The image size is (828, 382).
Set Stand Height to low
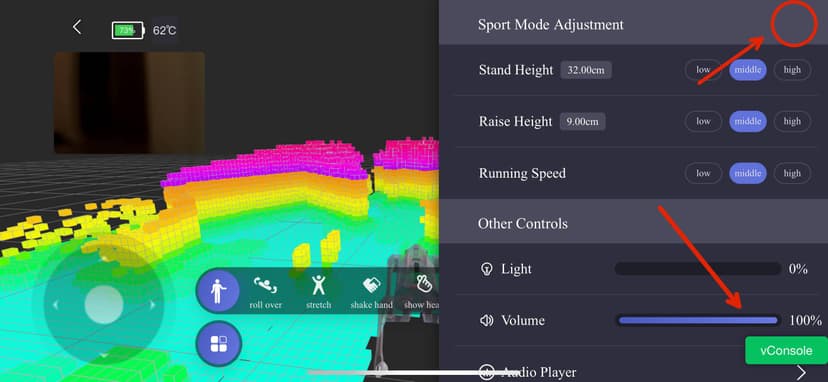tap(703, 70)
